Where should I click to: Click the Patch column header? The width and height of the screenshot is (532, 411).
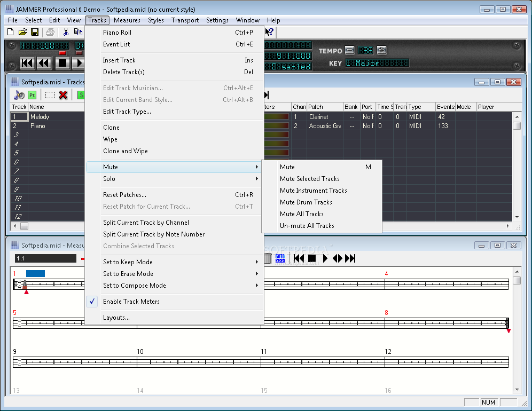tap(325, 107)
